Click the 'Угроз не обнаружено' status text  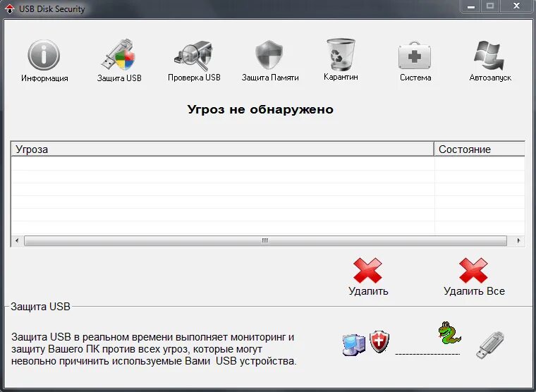click(260, 109)
